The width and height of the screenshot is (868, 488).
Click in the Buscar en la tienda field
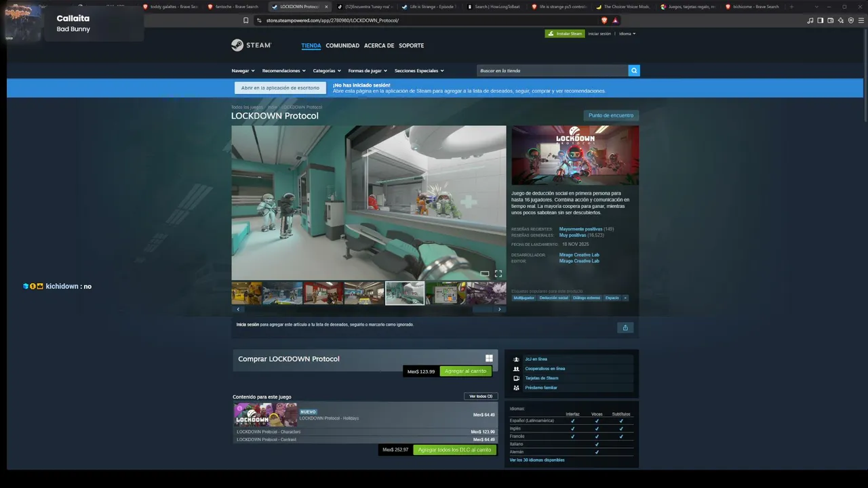coord(553,70)
